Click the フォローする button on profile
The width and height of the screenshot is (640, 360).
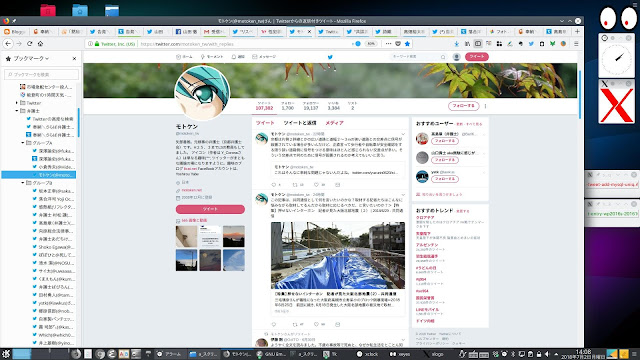click(463, 106)
